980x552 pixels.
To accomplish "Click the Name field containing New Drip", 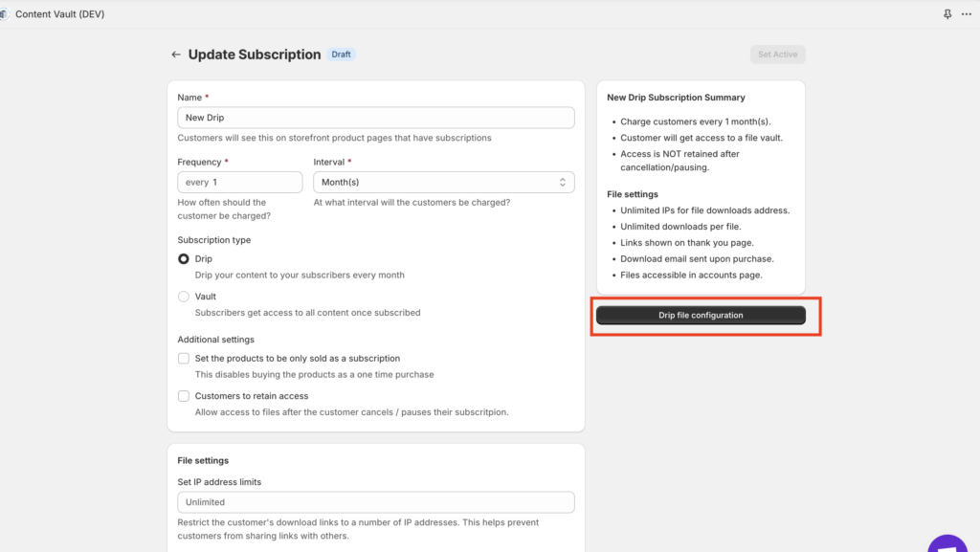I will 375,118.
